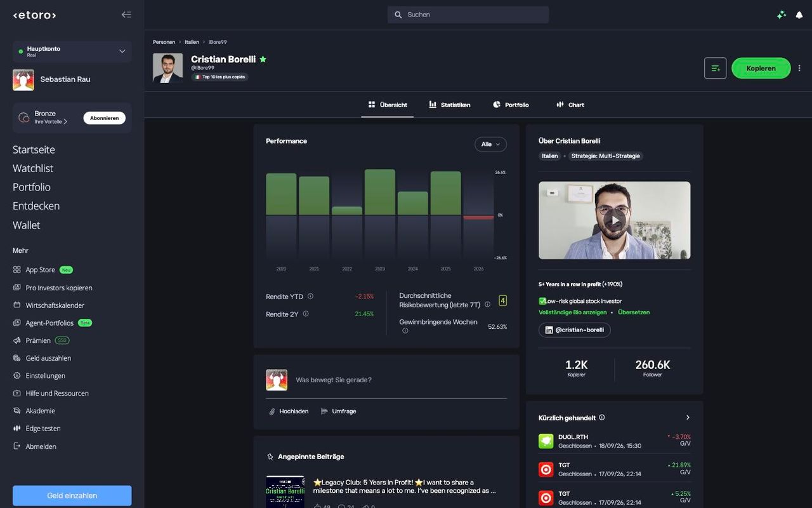Viewport: 812px width, 508px height.
Task: Open the three-dot more options menu
Action: click(x=799, y=68)
